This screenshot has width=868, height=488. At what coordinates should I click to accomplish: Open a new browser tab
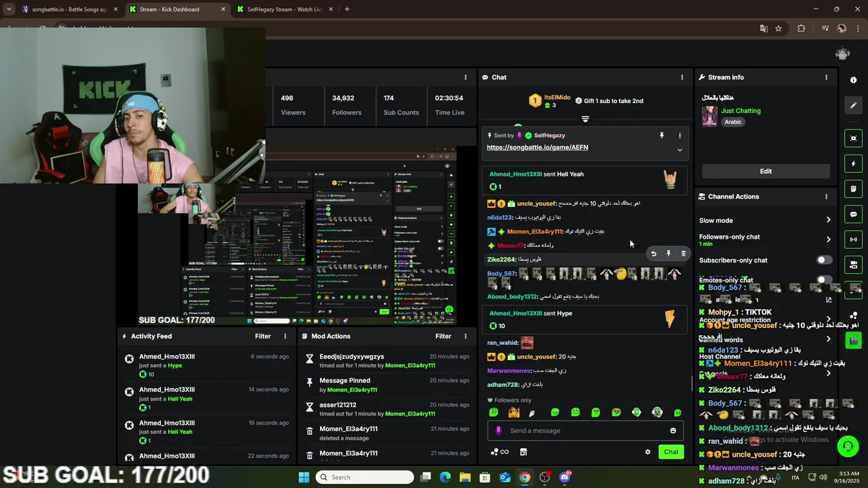(347, 9)
